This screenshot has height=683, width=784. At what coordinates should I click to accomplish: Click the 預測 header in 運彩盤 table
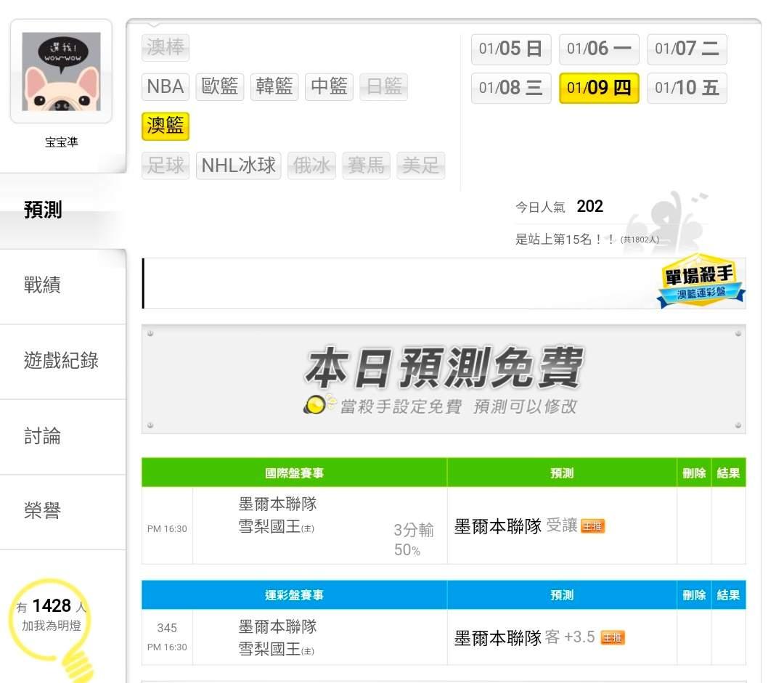click(561, 595)
